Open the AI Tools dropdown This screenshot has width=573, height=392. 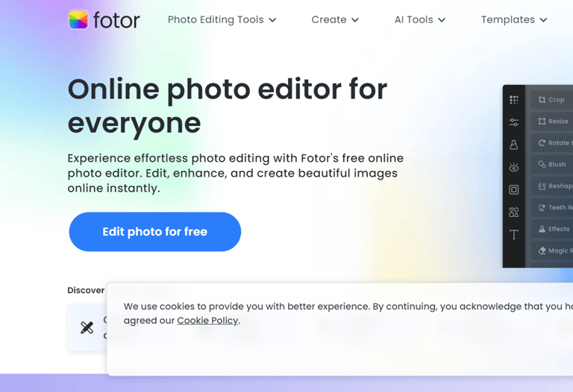tap(420, 19)
